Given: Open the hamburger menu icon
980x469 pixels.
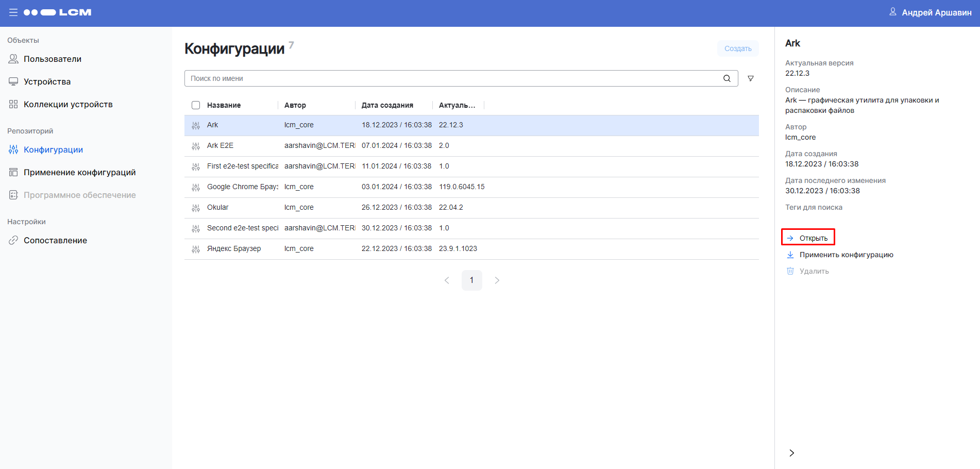Looking at the screenshot, I should pos(13,12).
